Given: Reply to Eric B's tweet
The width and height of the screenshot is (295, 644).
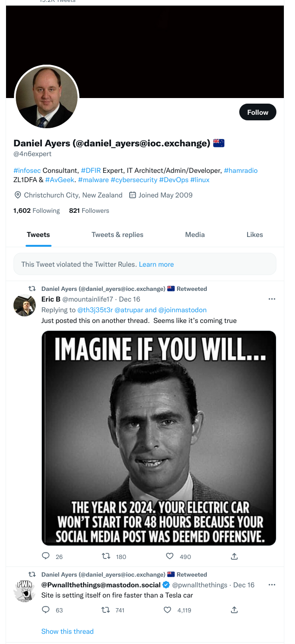Looking at the screenshot, I should (x=46, y=556).
